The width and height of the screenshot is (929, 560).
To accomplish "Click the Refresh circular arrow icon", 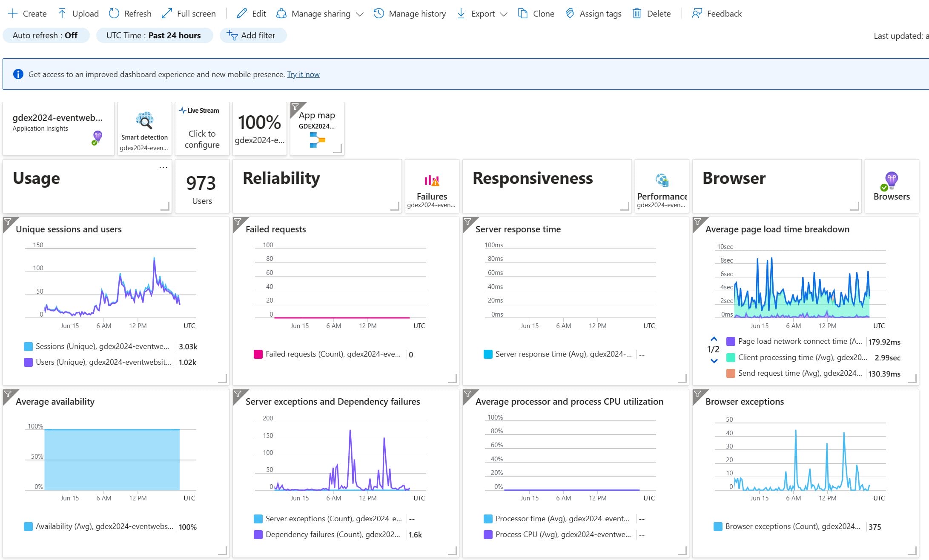I will point(114,14).
